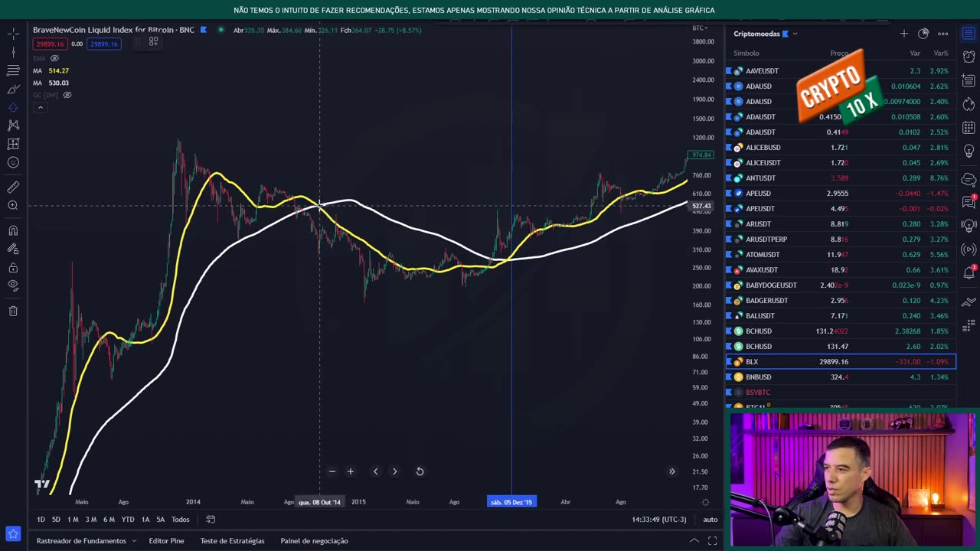Toggle hide all drawings eye icon

point(13,285)
